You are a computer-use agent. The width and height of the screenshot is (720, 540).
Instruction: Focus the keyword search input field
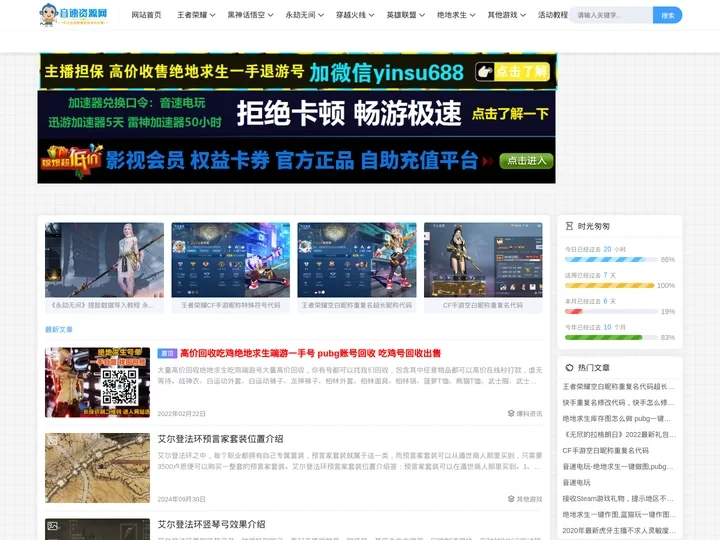click(611, 15)
